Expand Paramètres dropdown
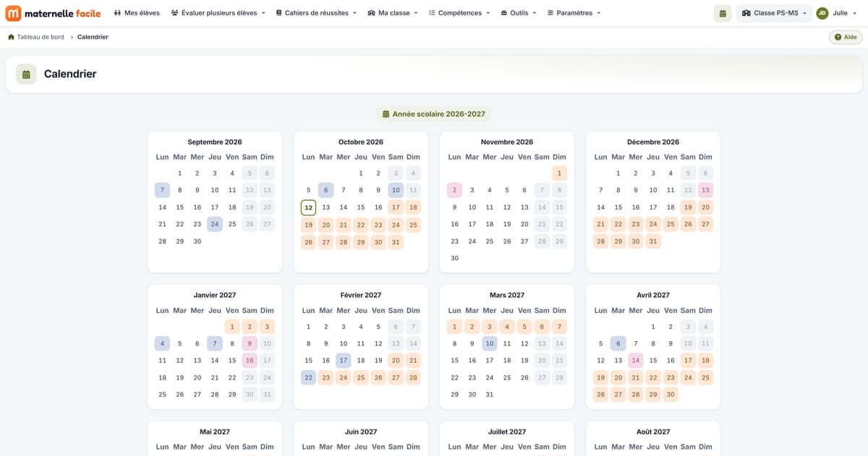The width and height of the screenshot is (868, 456). pos(574,13)
